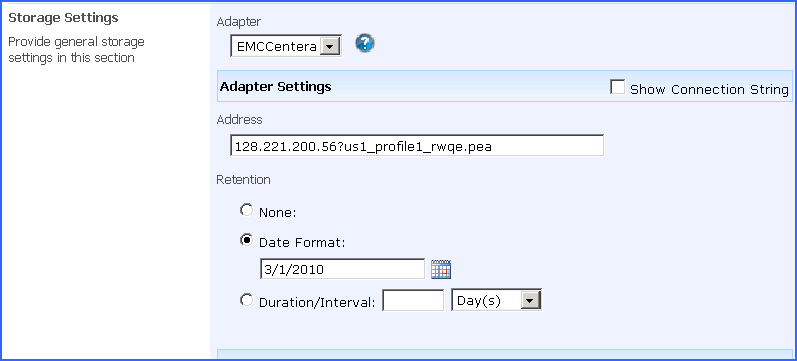
Task: Choose the Duration/Interval radio button
Action: (x=247, y=300)
